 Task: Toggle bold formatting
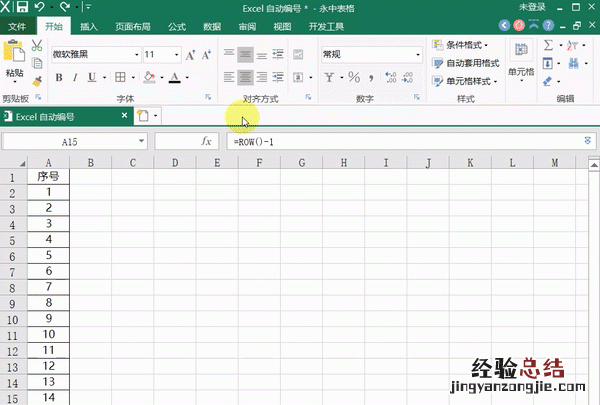59,77
